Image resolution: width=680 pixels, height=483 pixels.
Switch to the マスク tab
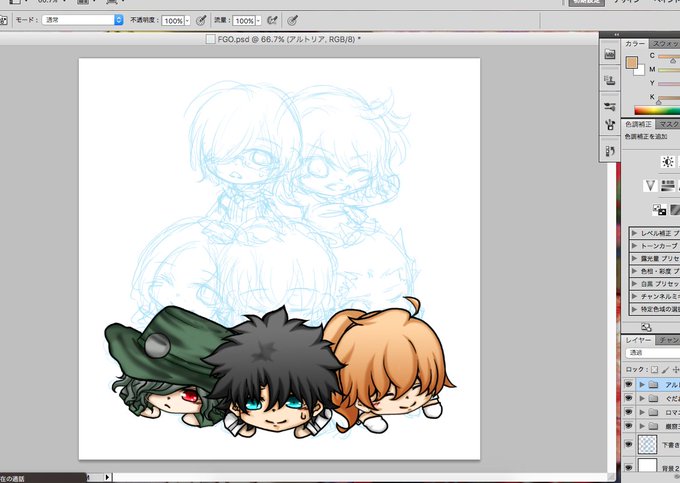(668, 124)
